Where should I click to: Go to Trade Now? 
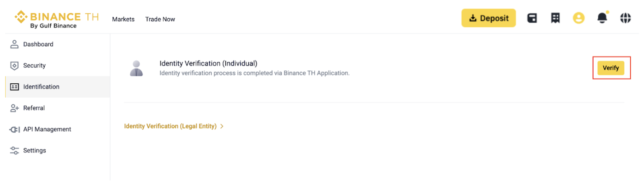(x=160, y=19)
